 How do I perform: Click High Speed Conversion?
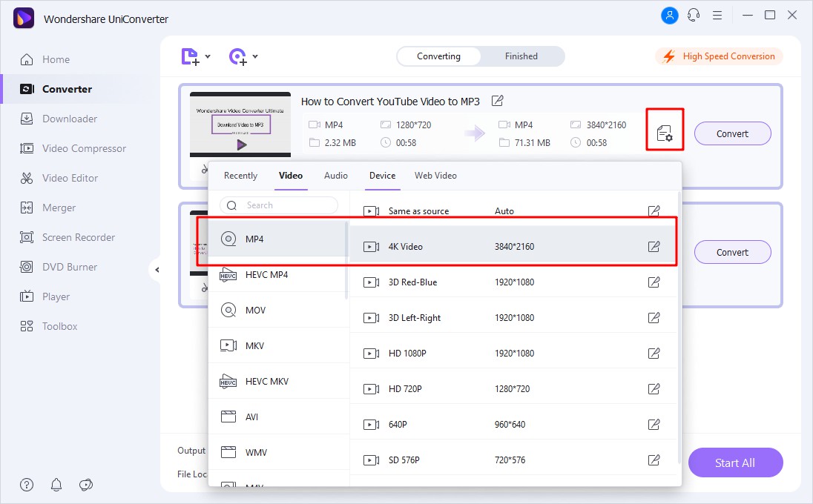pyautogui.click(x=718, y=56)
